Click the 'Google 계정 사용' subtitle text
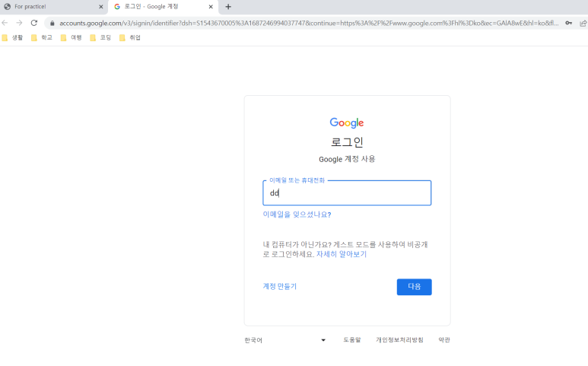Image resolution: width=588 pixels, height=366 pixels. click(347, 159)
